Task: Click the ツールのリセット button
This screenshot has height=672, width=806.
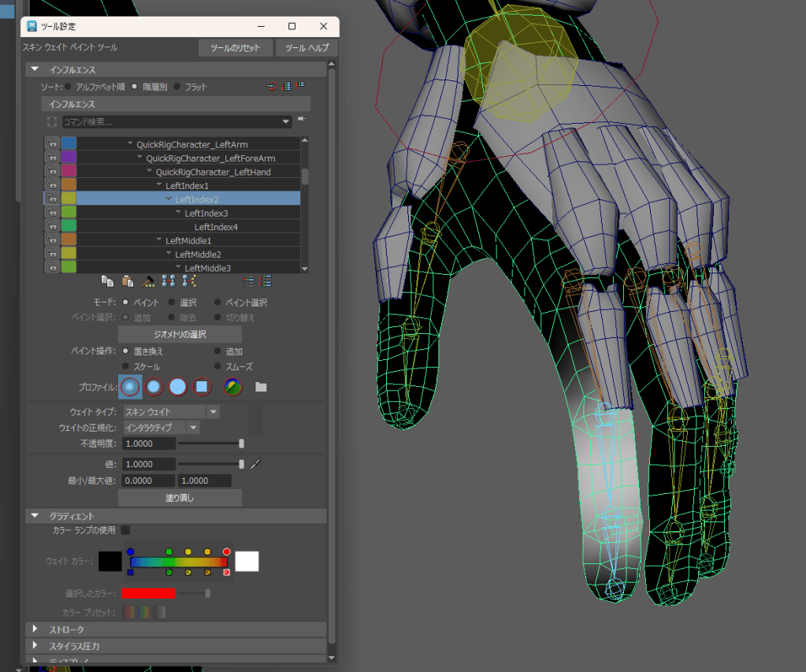Action: coord(235,48)
